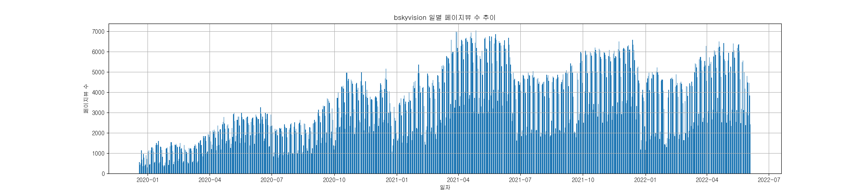Click the y-axis tick label 1000

point(98,154)
